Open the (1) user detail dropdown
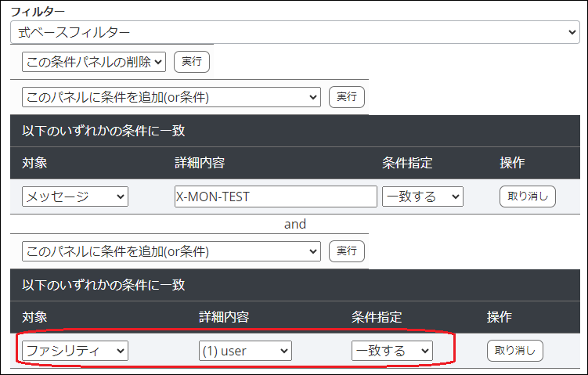Viewport: 588px width, 375px height. (x=245, y=351)
